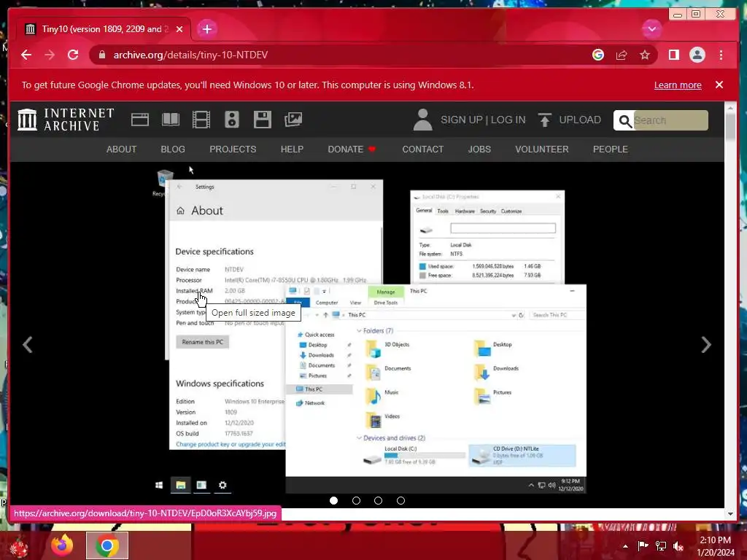Open the PEOPLE menu item
Image resolution: width=747 pixels, height=560 pixels.
tap(611, 149)
